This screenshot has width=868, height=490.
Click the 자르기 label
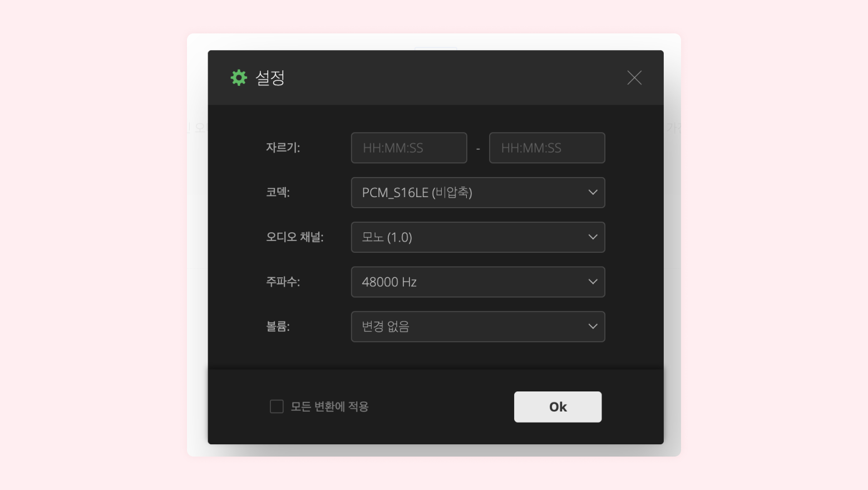(x=283, y=148)
